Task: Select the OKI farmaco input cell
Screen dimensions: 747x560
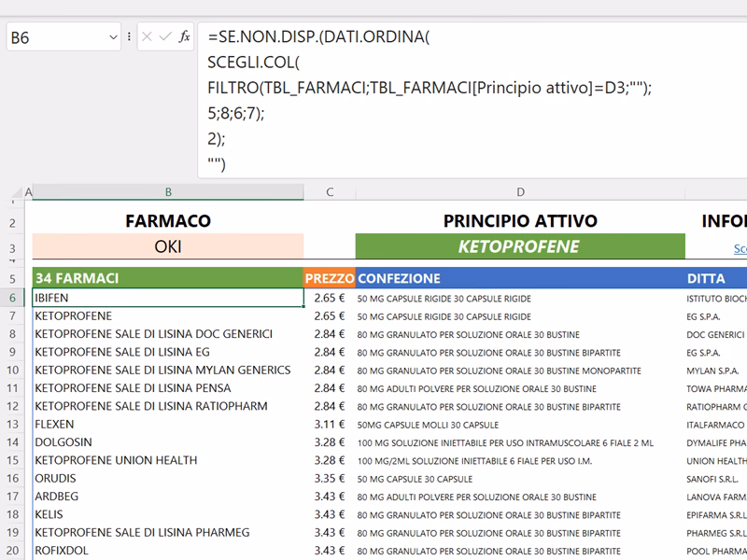Action: click(168, 246)
